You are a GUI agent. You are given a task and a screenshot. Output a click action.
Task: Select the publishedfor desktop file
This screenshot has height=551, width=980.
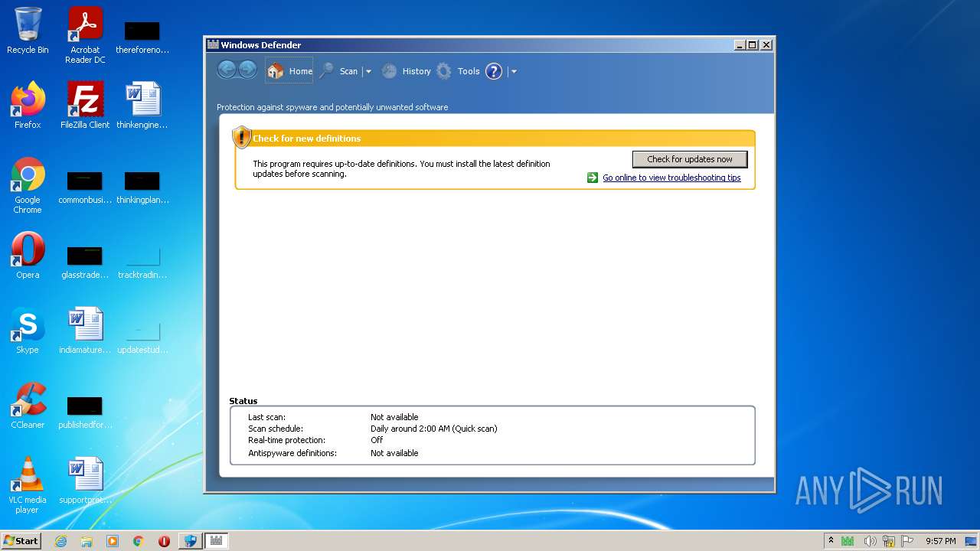coord(85,410)
